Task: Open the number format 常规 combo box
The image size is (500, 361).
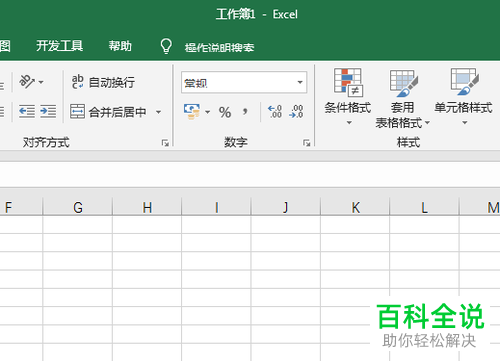Action: pyautogui.click(x=244, y=82)
